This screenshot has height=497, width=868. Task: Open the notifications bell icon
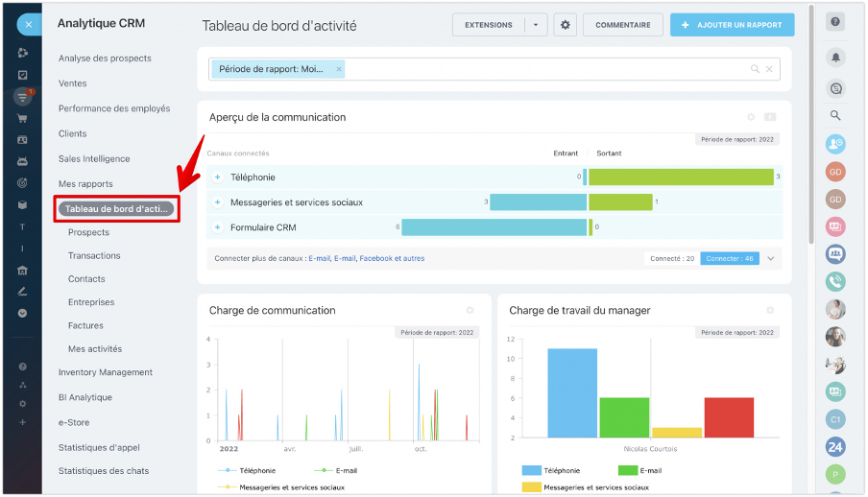point(835,57)
